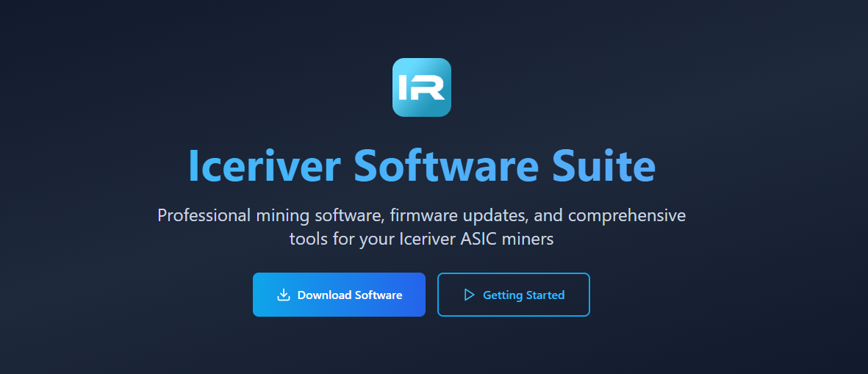Click the word Started on the outlined button
Image resolution: width=868 pixels, height=374 pixels.
[545, 295]
